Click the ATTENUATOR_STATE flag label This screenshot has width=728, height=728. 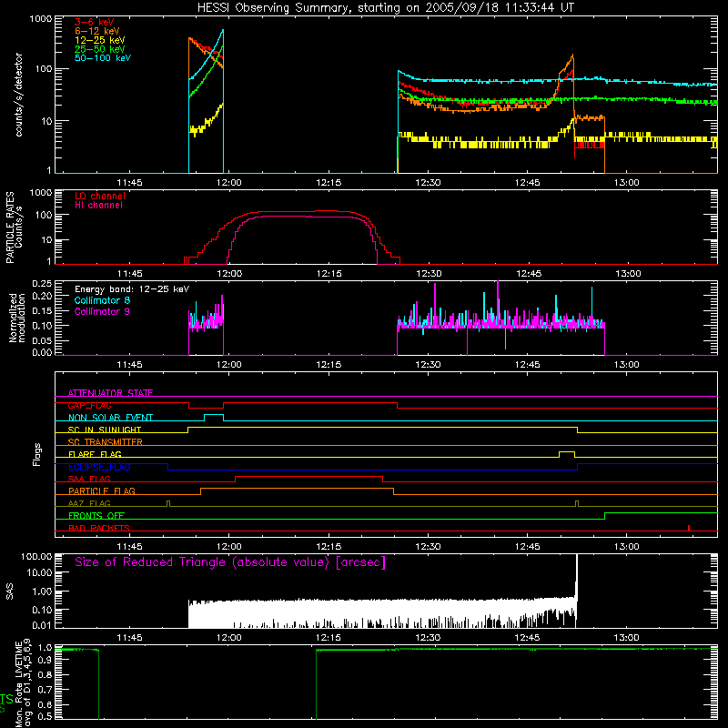pyautogui.click(x=110, y=393)
